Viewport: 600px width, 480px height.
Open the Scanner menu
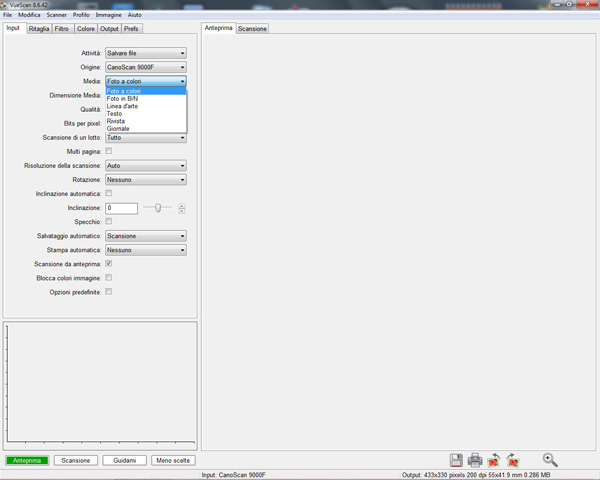(x=56, y=16)
